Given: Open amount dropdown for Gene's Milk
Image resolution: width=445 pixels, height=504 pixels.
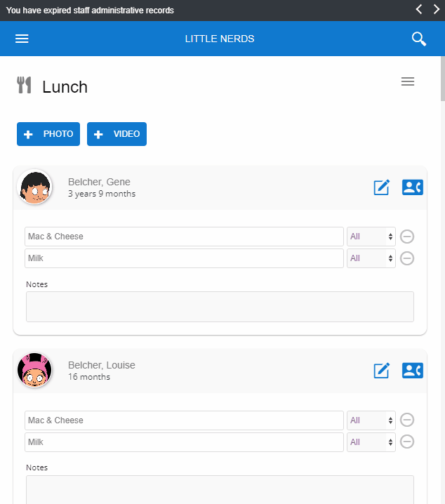Looking at the screenshot, I should [x=371, y=258].
